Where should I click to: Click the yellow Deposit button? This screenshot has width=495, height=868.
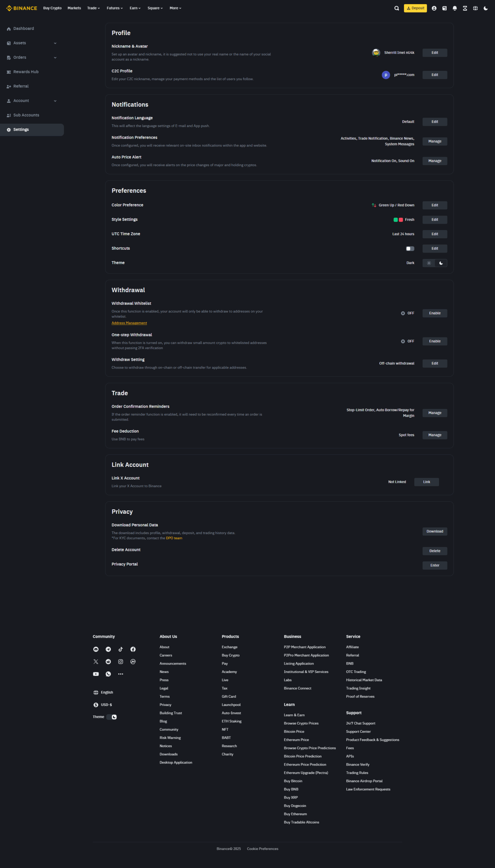click(x=415, y=8)
